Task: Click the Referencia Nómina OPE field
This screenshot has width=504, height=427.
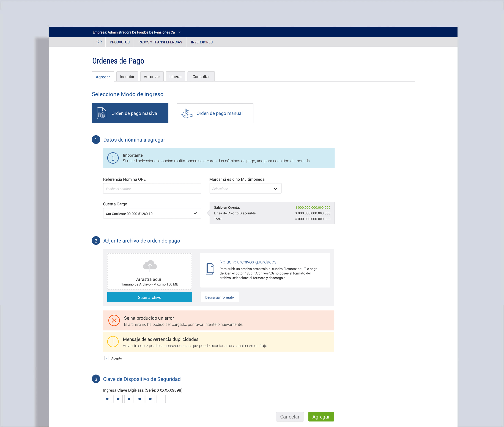Action: (152, 188)
